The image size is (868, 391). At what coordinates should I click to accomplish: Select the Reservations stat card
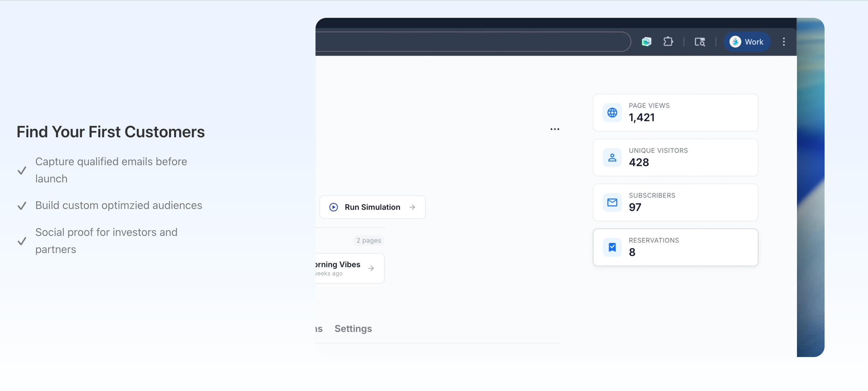[675, 247]
